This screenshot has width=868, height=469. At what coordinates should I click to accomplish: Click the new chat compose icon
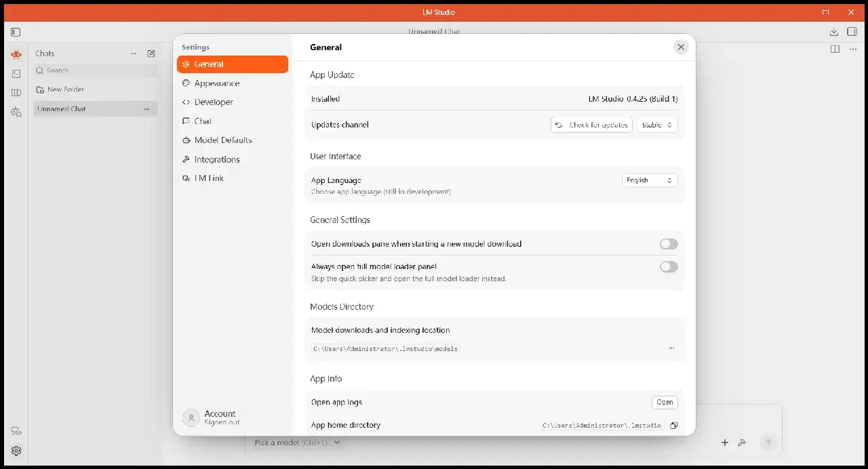pos(151,54)
